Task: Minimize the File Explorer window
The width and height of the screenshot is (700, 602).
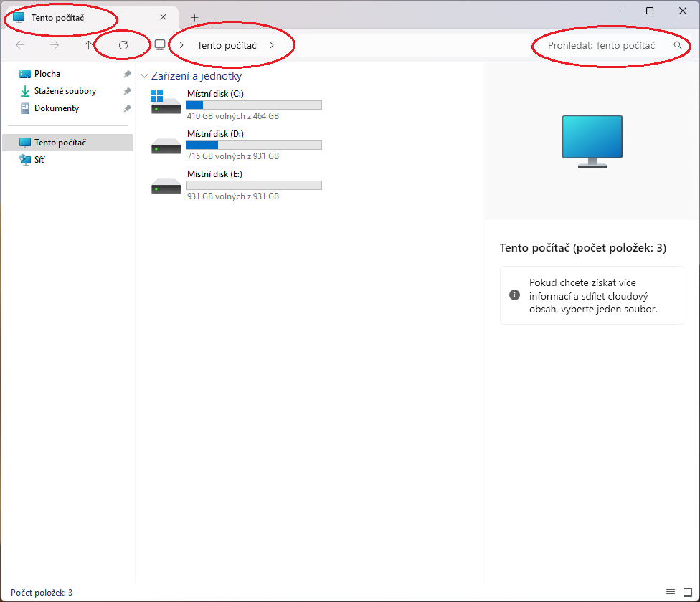Action: click(x=618, y=11)
